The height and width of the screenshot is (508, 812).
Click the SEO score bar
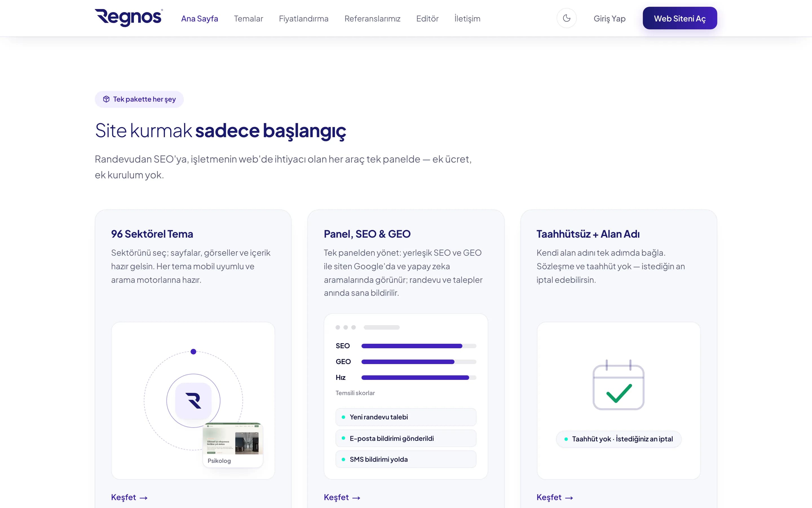point(419,346)
